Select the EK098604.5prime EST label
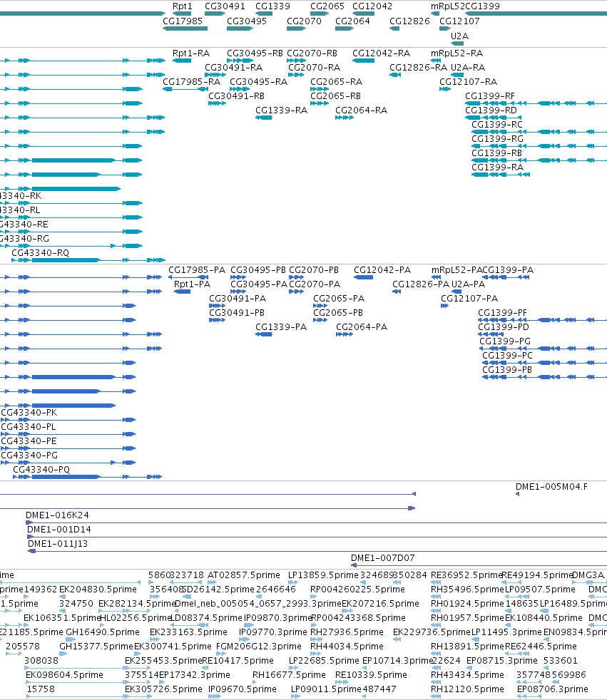 [x=64, y=676]
